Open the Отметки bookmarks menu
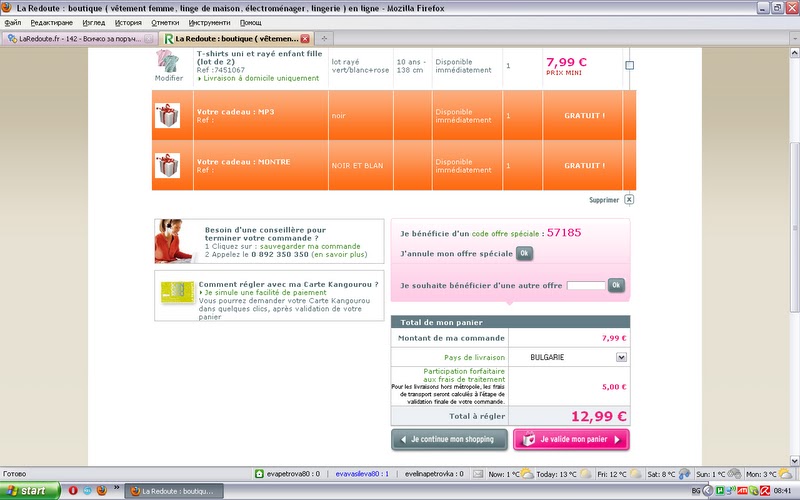The width and height of the screenshot is (800, 500). coord(165,22)
